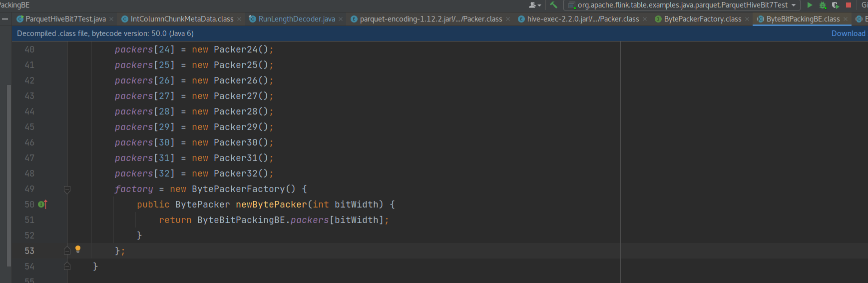Image resolution: width=868 pixels, height=283 pixels.
Task: Click line number 53 in the gutter
Action: tap(29, 251)
